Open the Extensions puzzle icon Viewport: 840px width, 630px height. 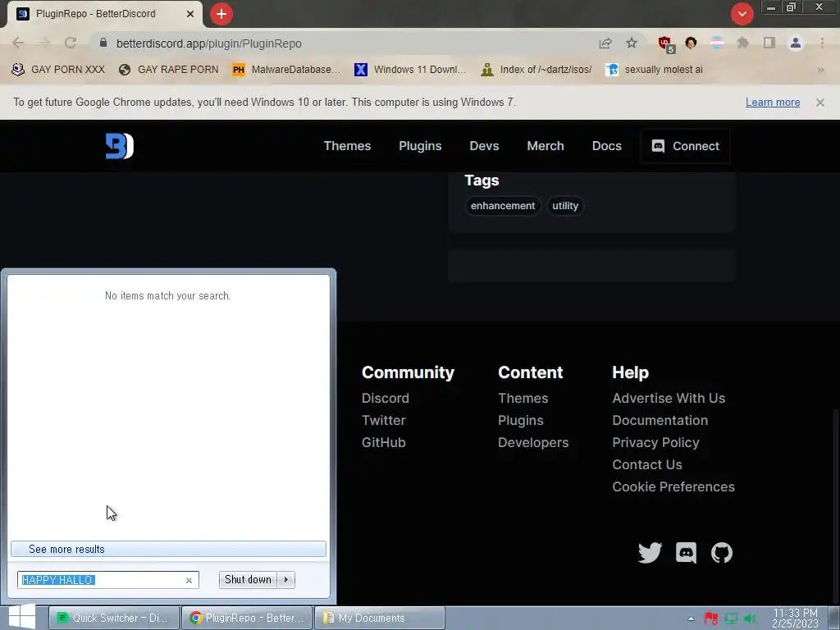point(742,43)
